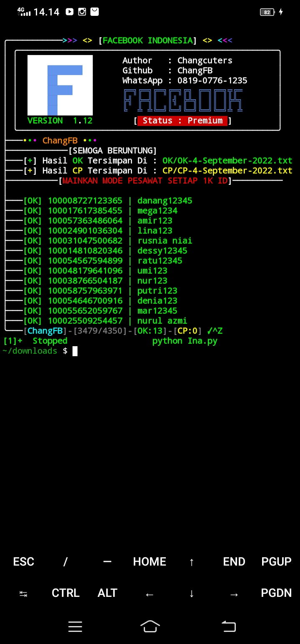Select the line with nur123
This screenshot has width=300, height=644.
[x=95, y=281]
